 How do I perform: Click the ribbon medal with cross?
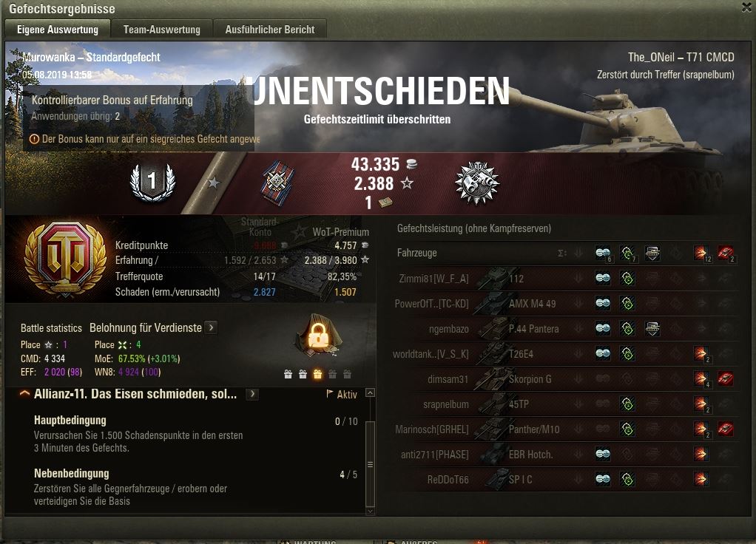pos(277,183)
